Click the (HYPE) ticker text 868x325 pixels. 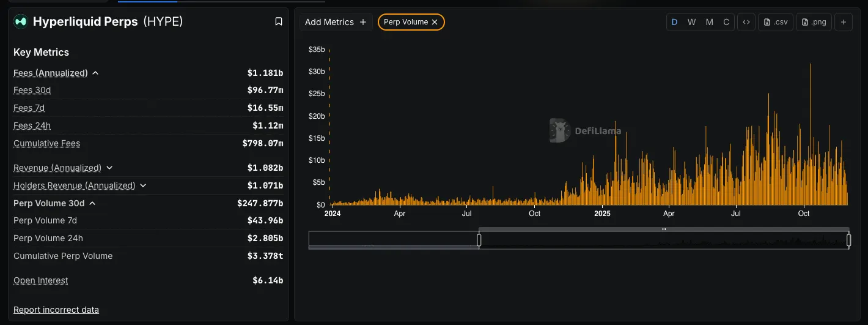163,21
